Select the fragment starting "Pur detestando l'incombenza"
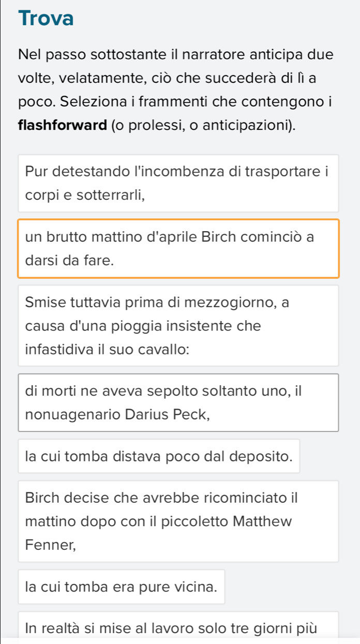 [178, 183]
